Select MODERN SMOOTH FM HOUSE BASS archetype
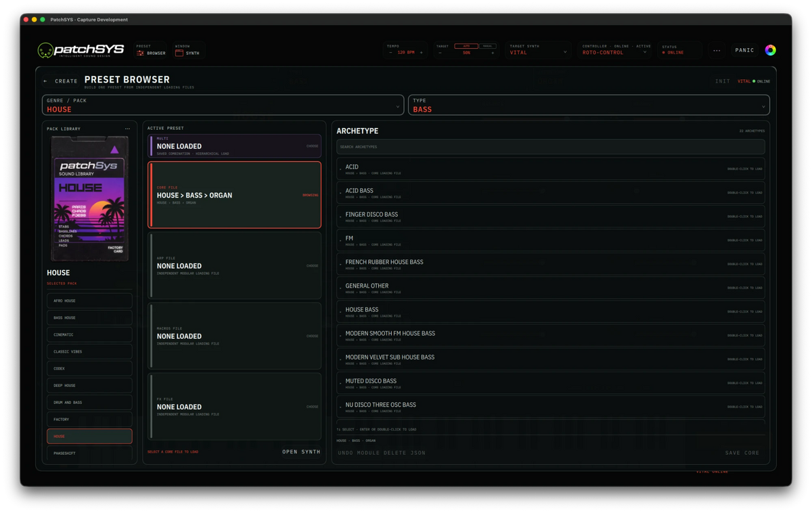 [x=551, y=335]
